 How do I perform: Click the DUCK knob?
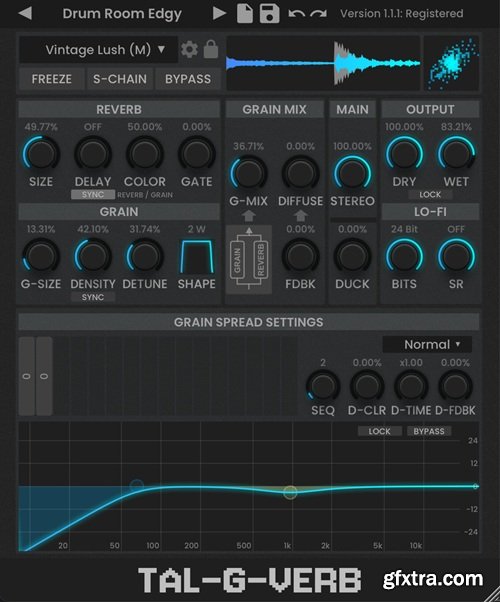[x=352, y=256]
